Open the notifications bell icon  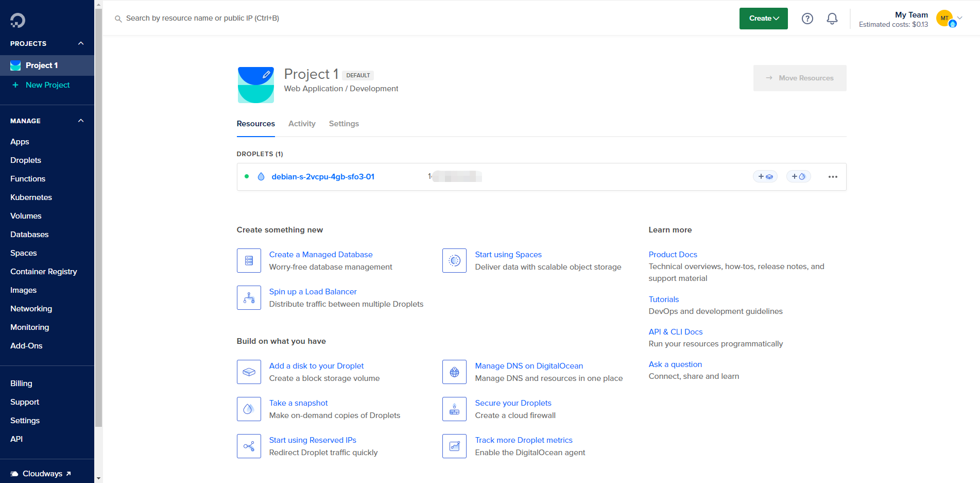pyautogui.click(x=832, y=19)
